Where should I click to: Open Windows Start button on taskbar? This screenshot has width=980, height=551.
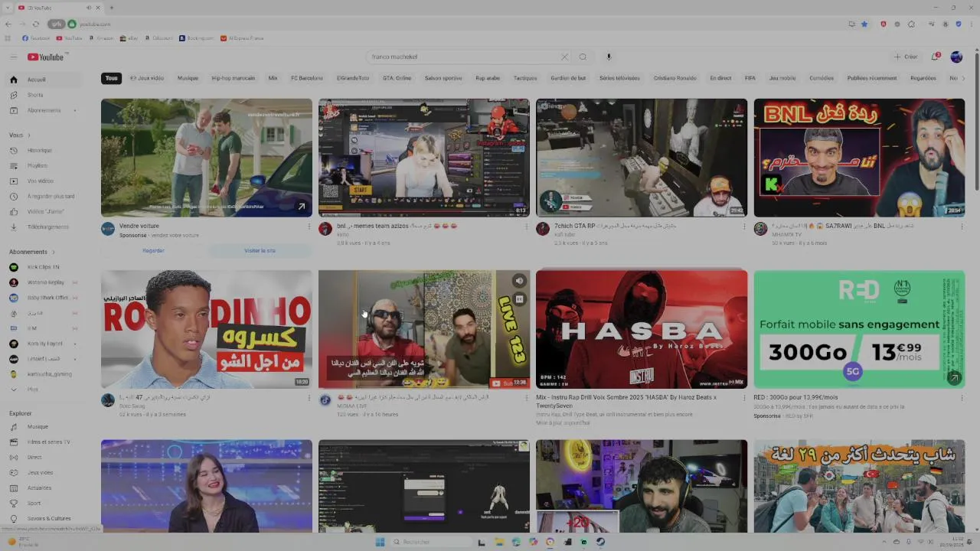pos(380,542)
